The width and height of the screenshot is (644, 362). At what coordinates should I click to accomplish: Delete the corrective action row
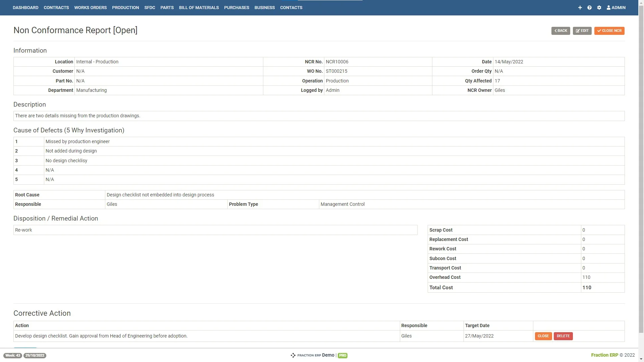563,336
